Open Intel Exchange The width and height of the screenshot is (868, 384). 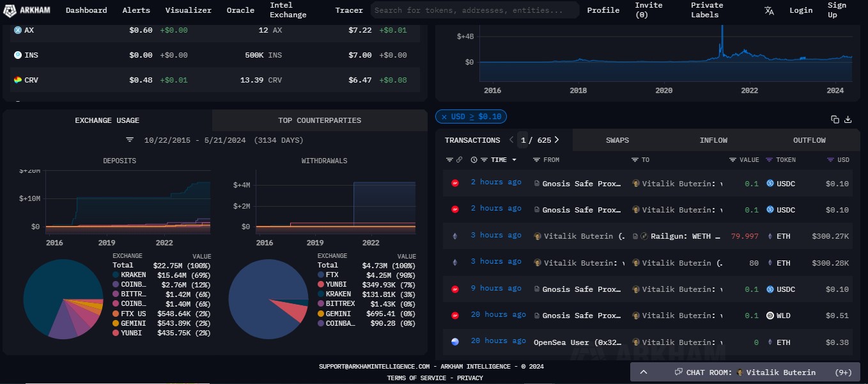point(288,10)
